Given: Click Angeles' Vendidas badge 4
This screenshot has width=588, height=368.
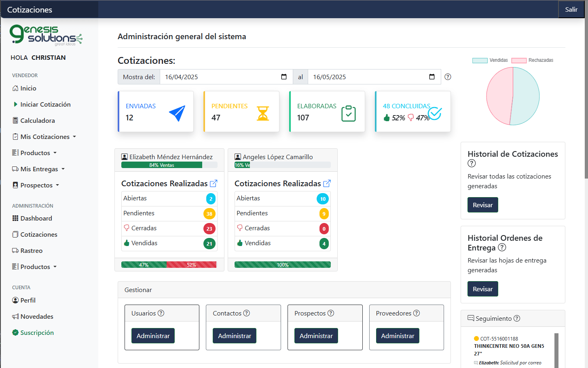Looking at the screenshot, I should [324, 244].
